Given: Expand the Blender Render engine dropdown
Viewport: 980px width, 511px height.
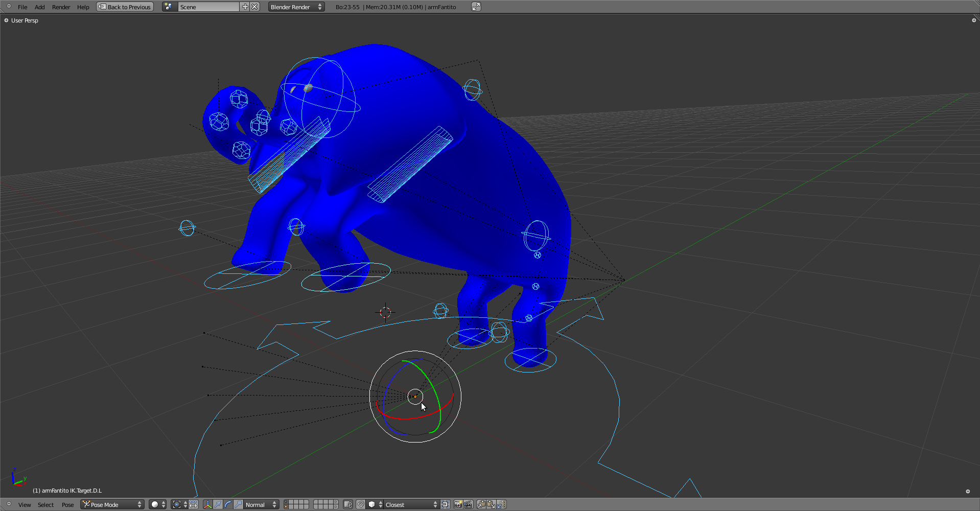Looking at the screenshot, I should coord(296,7).
